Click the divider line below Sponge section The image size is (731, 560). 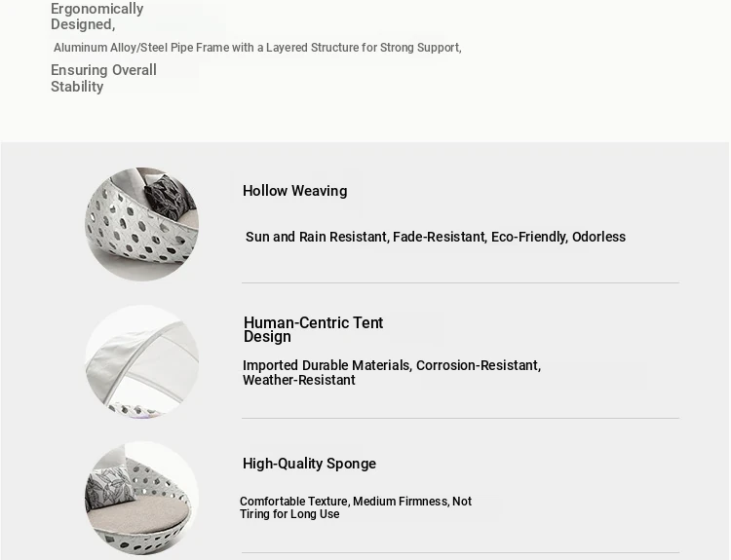(x=460, y=553)
